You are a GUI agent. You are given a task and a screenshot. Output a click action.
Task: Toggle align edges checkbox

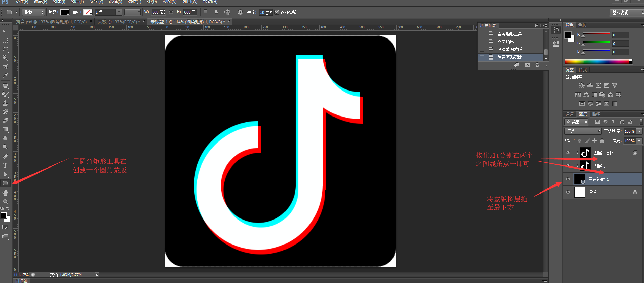point(277,12)
